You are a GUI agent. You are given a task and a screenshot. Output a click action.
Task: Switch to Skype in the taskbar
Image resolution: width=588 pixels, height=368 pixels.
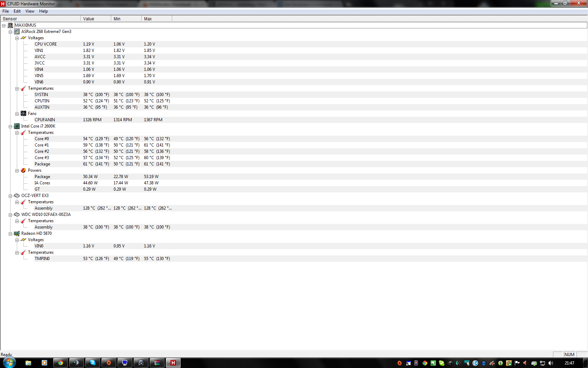tap(93, 363)
